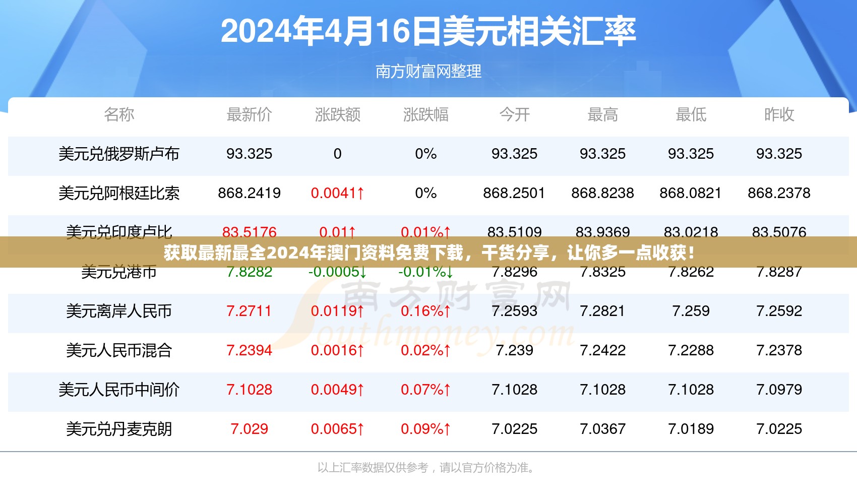The width and height of the screenshot is (857, 504).
Task: Click the change value 0.0065↑
Action: (337, 429)
